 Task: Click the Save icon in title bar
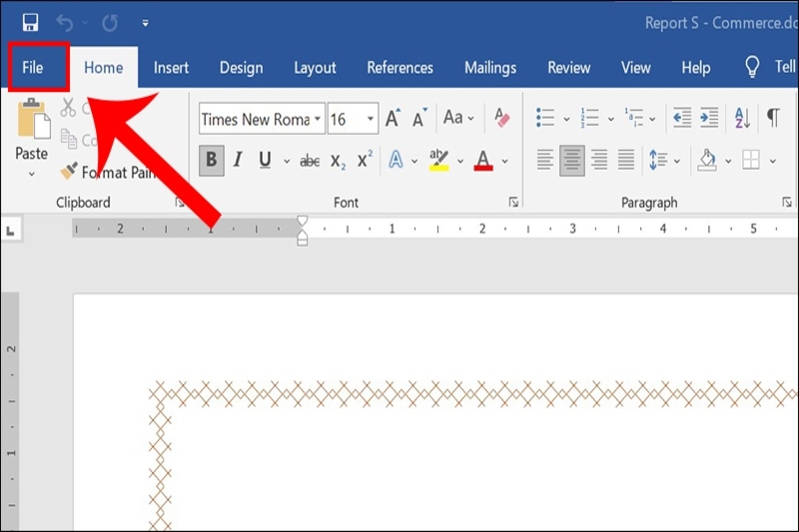(x=30, y=22)
